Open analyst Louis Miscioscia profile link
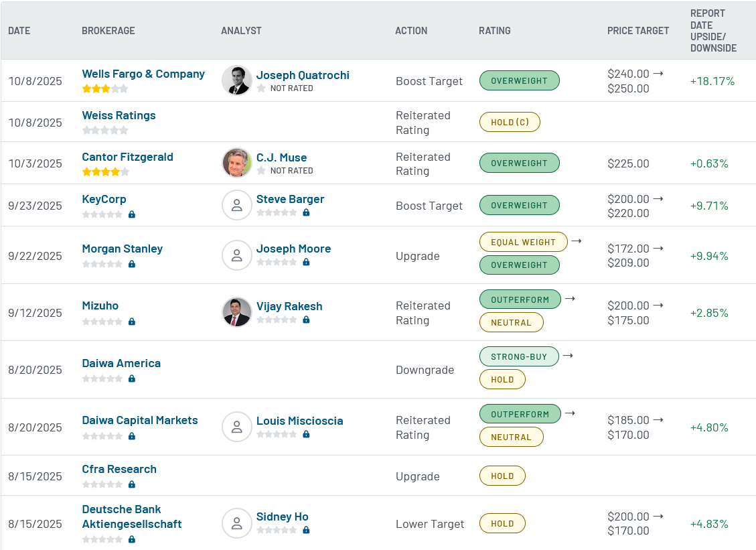The image size is (756, 550). (300, 421)
